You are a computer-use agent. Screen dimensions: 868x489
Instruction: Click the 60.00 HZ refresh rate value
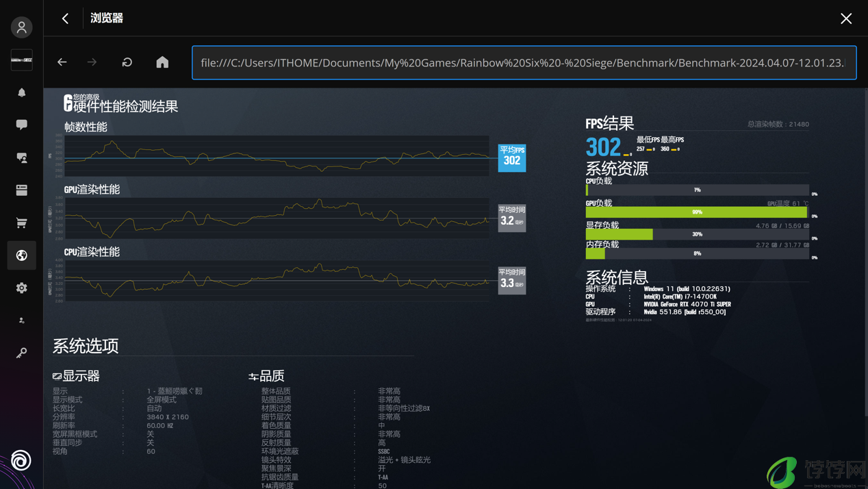160,425
